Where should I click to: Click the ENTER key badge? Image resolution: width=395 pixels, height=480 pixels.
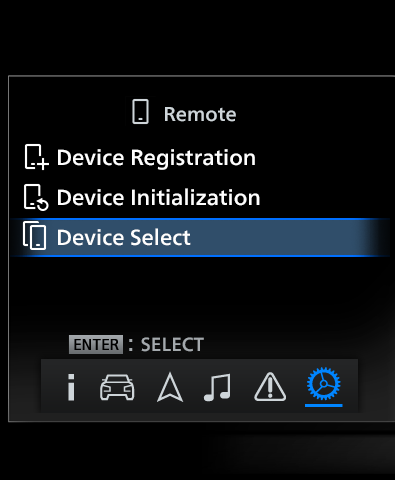96,344
